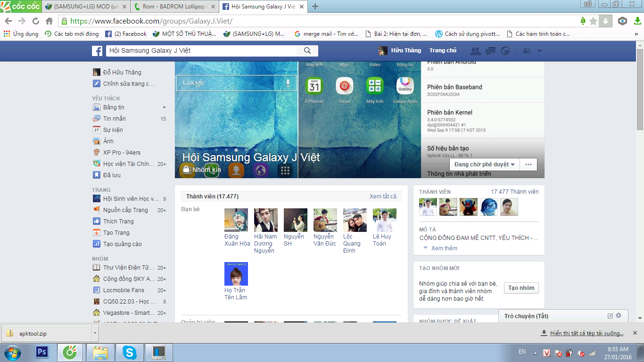Open notifications globe icon
The image size is (644, 362).
(x=505, y=51)
